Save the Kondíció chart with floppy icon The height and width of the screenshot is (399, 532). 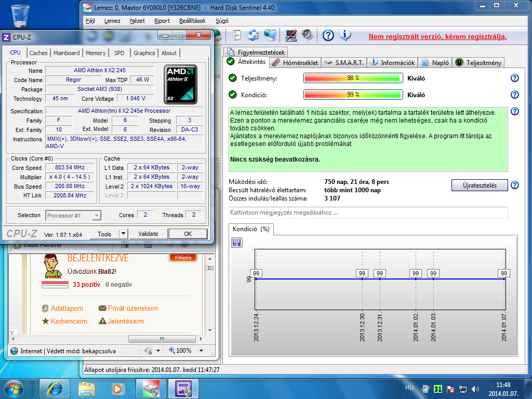point(236,242)
